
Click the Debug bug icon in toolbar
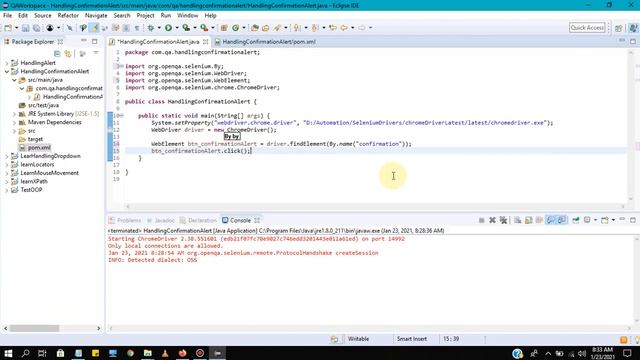(x=151, y=28)
